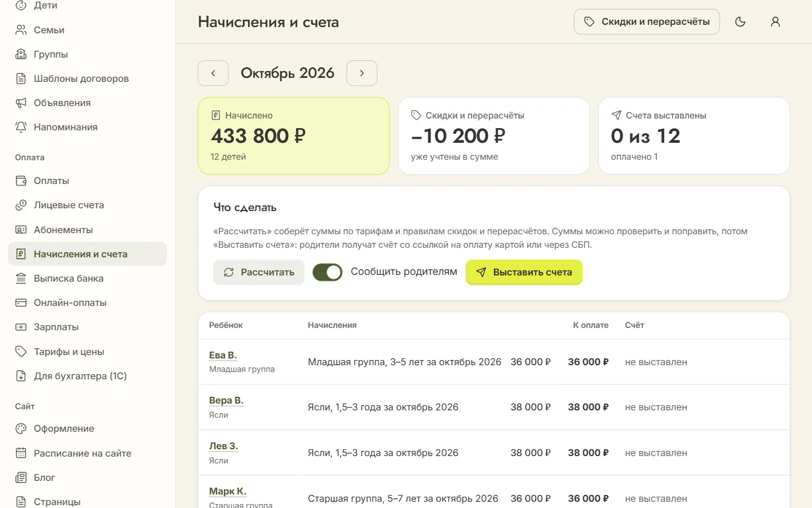The width and height of the screenshot is (812, 508).
Task: Click the Октябрь 2026 month heading
Action: click(288, 73)
